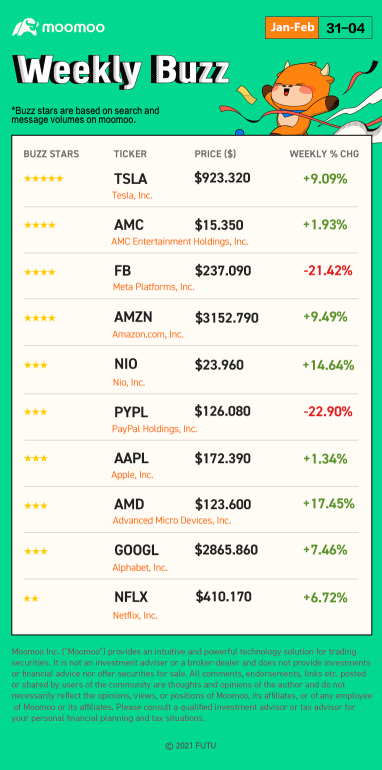Click the two-star rating beside NFLX
This screenshot has width=382, height=770.
click(x=31, y=599)
